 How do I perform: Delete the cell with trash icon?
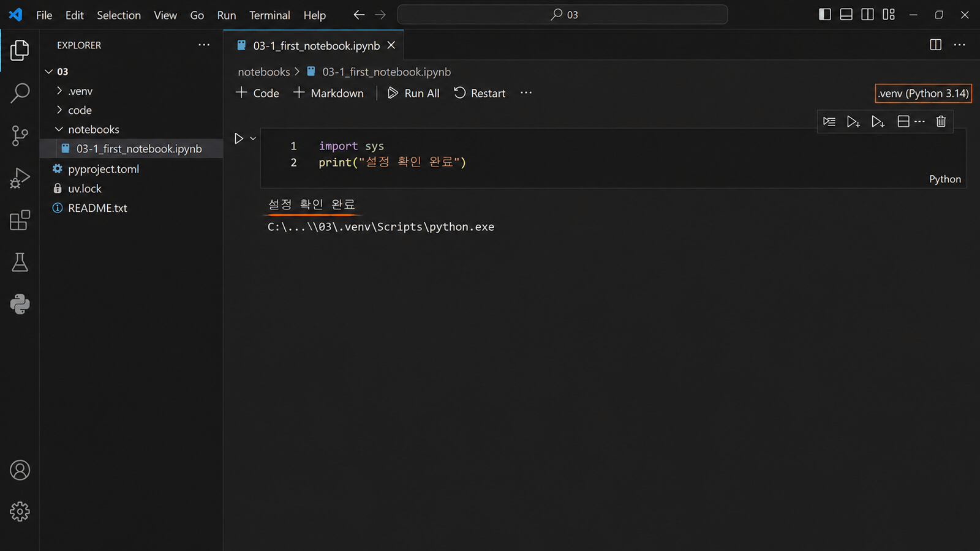[x=941, y=122]
